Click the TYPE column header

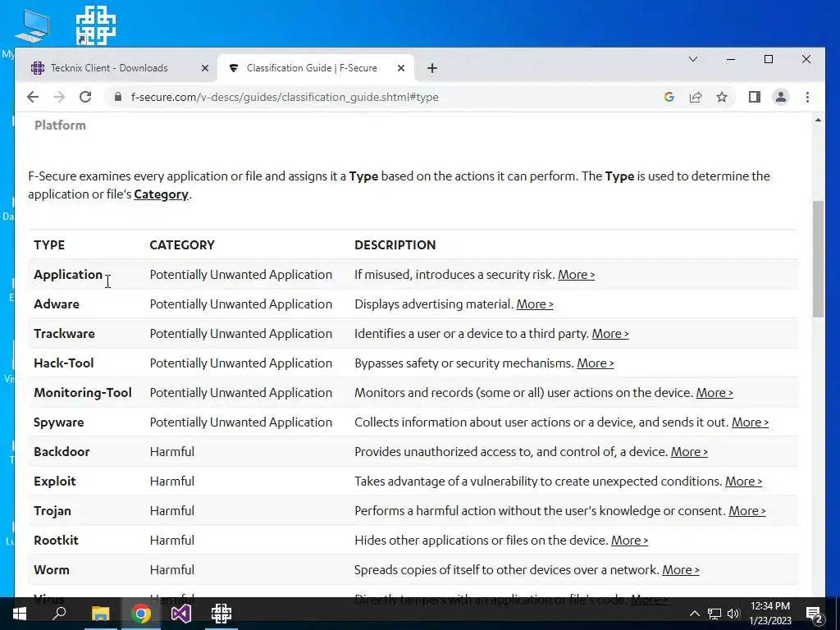[49, 244]
